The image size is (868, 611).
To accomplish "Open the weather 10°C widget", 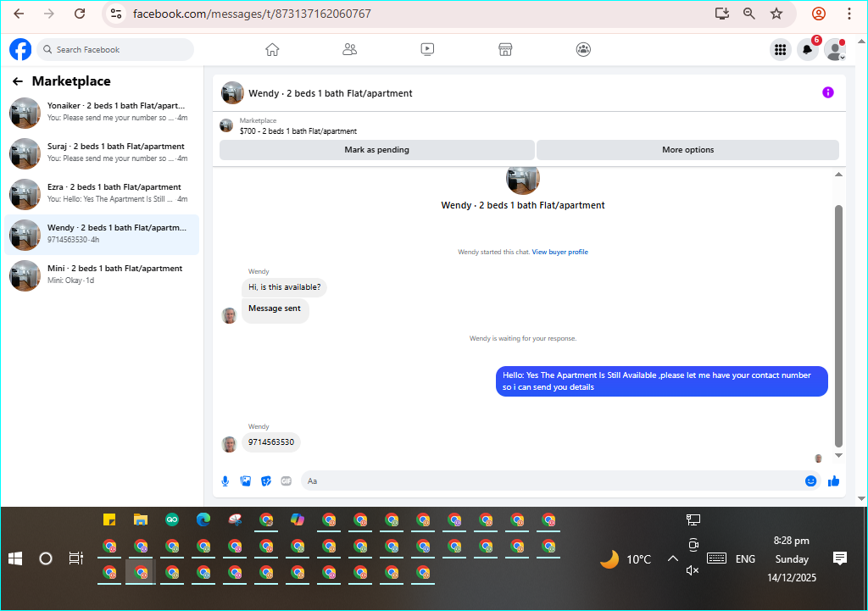I will [626, 559].
